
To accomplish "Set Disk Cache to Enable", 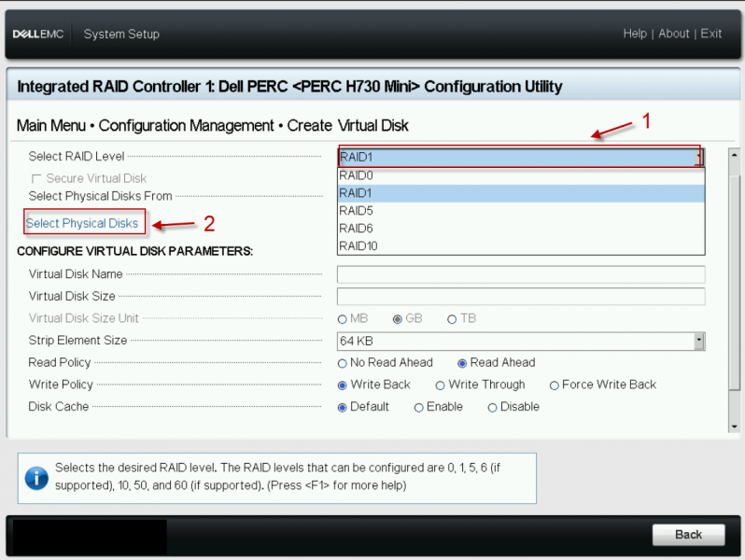I will [418, 408].
